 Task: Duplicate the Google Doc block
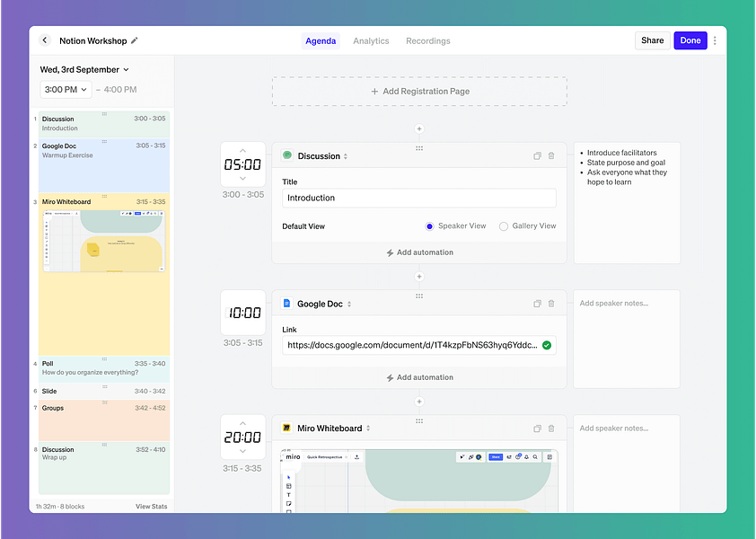(537, 304)
